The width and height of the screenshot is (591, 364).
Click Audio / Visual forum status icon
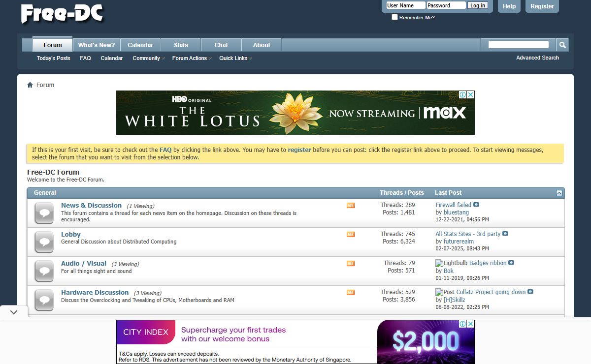tap(44, 271)
